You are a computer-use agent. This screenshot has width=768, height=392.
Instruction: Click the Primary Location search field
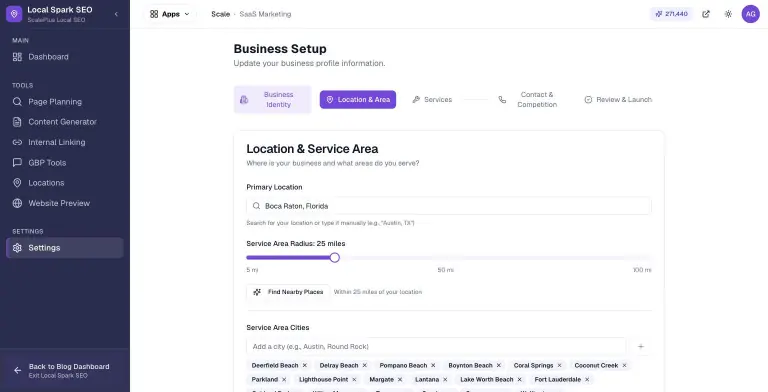(449, 206)
